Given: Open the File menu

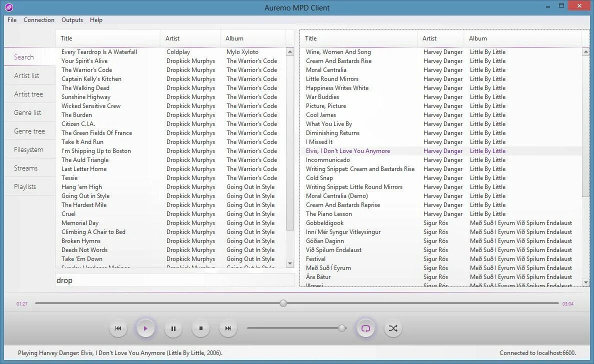Looking at the screenshot, I should 12,20.
